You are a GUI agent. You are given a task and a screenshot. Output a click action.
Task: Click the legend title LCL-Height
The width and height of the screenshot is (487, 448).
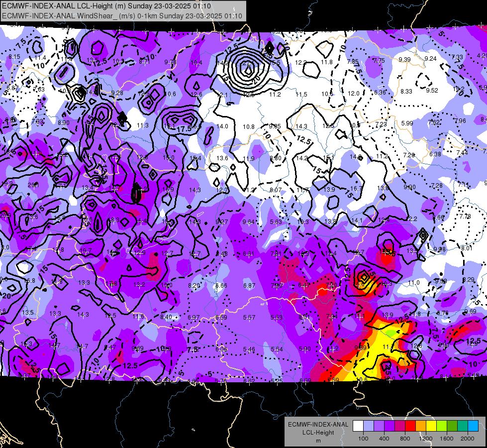click(x=318, y=433)
